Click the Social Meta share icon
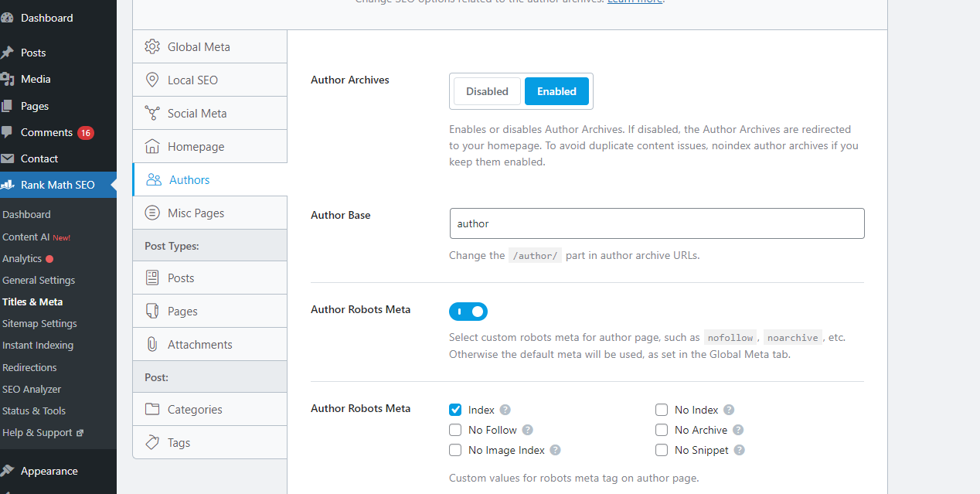Viewport: 980px width, 494px height. point(152,114)
